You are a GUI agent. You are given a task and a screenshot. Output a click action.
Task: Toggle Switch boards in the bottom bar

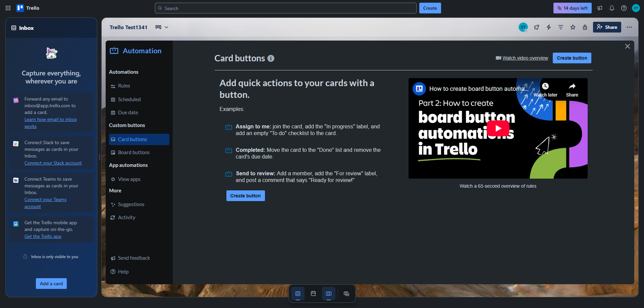[346, 294]
